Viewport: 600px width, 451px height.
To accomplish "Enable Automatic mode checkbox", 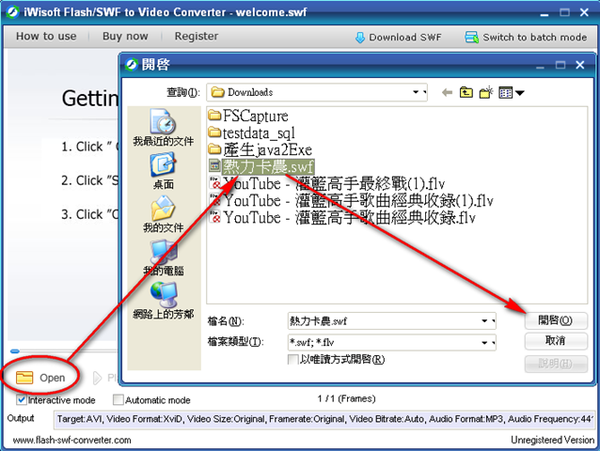I will click(118, 400).
